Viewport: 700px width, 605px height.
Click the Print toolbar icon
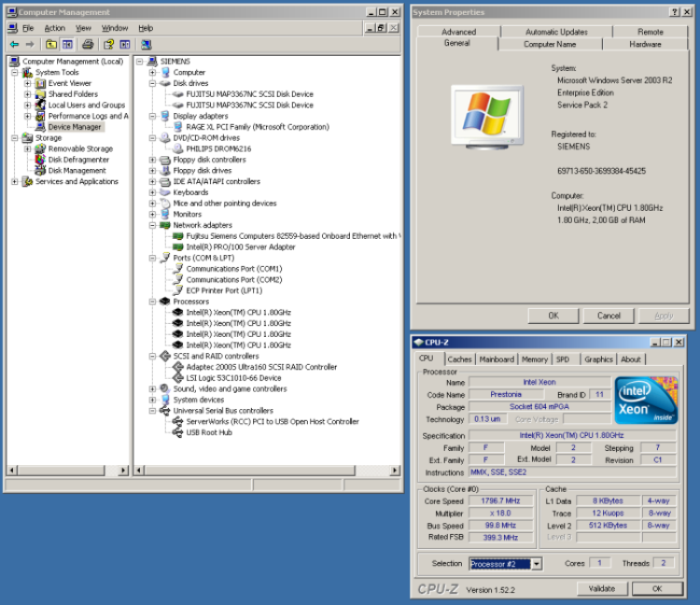tap(88, 44)
